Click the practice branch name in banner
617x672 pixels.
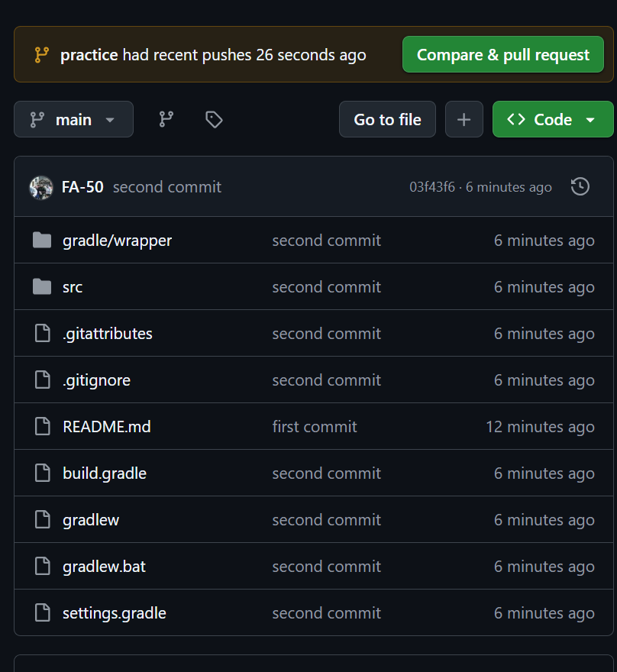point(89,55)
